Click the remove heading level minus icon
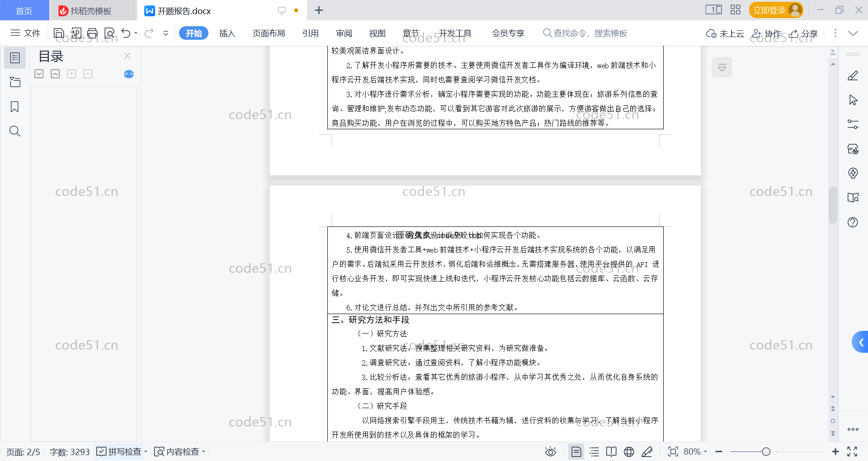 pyautogui.click(x=88, y=74)
